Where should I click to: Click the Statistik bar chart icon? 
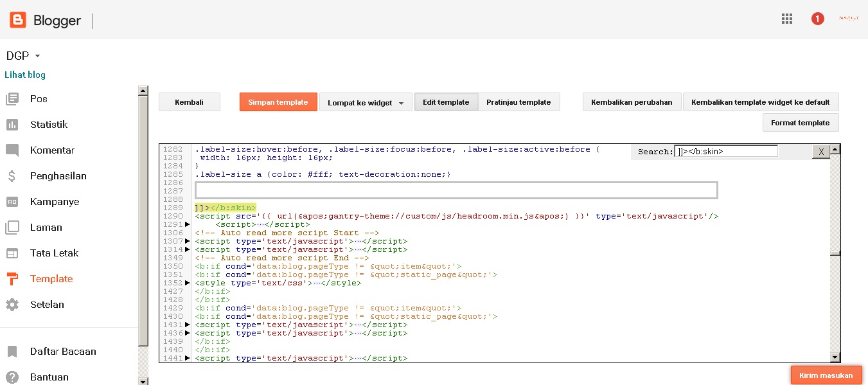click(12, 125)
